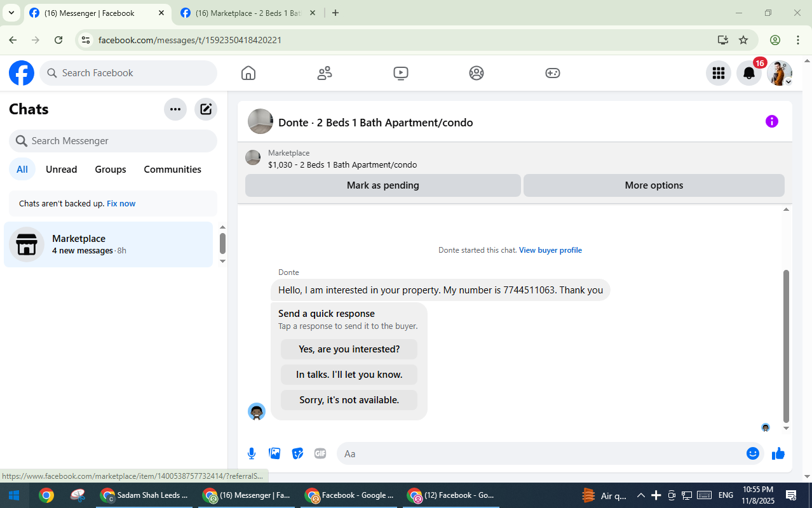Click the address bar URL

click(x=190, y=40)
